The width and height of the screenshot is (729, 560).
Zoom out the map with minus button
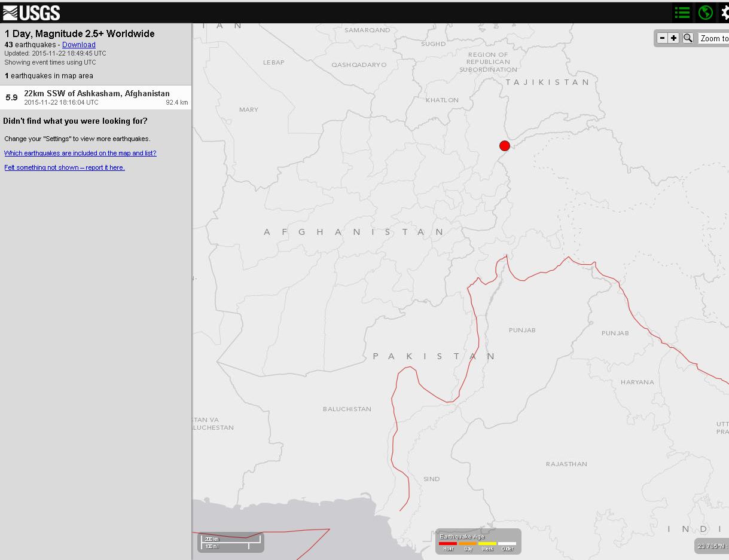point(662,38)
